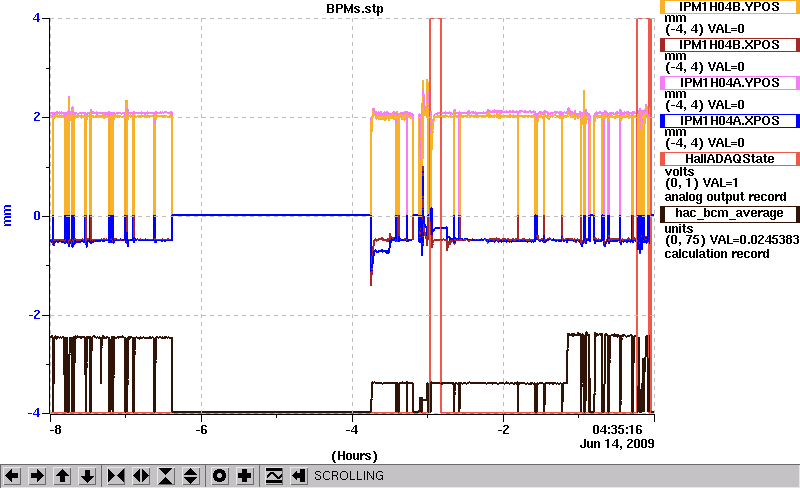The image size is (800, 488).
Task: Click the vertical zoom-in hourglass icon
Action: click(x=166, y=476)
